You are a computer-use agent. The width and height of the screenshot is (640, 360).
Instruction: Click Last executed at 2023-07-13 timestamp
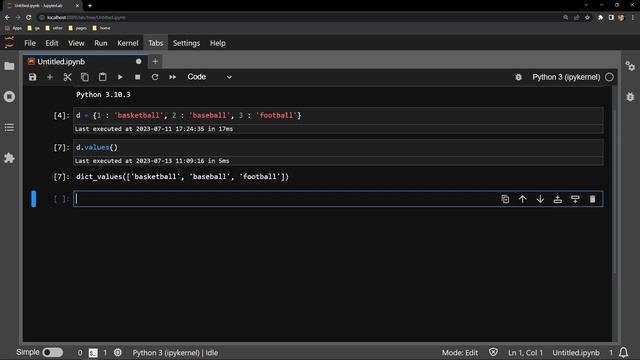(152, 161)
